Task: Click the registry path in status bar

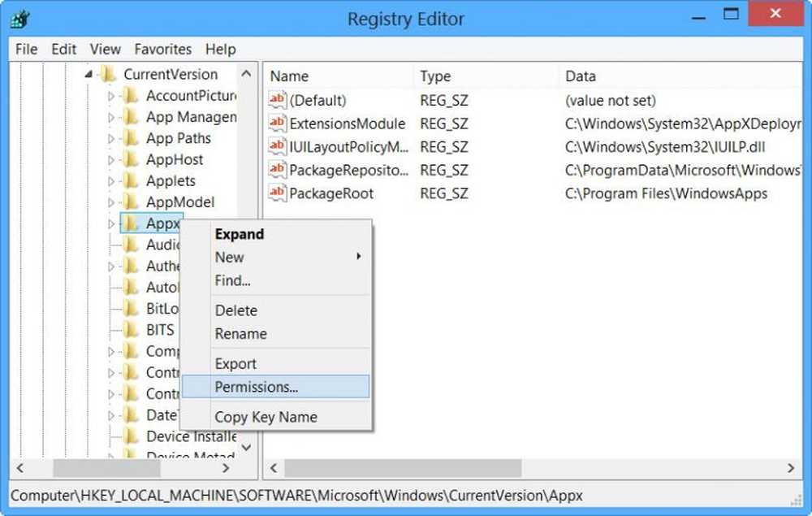Action: [296, 496]
